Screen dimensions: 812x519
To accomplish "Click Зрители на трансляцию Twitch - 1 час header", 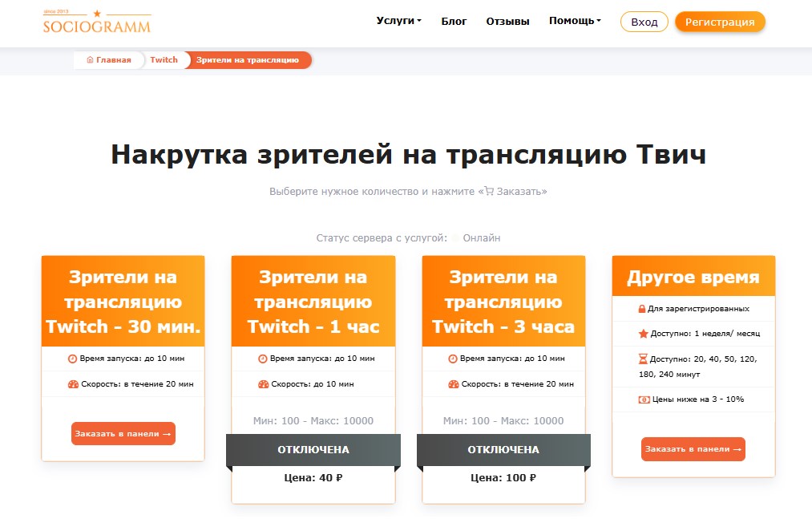I will pos(313,302).
